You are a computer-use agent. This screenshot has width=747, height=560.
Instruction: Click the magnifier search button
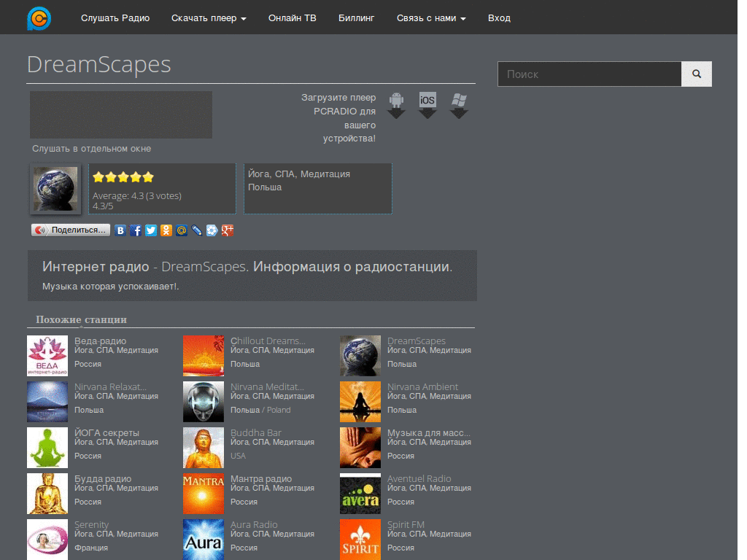[697, 74]
